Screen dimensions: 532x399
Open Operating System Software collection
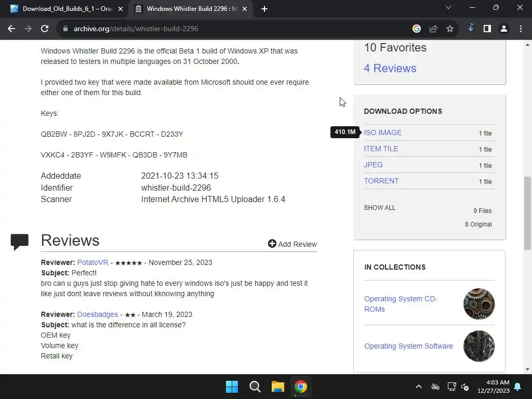click(x=408, y=346)
